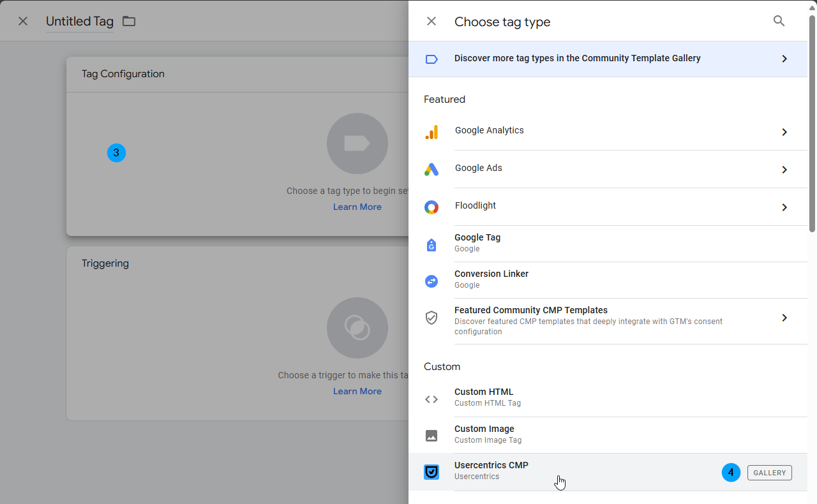Select the Custom Image tag type
Image resolution: width=817 pixels, height=504 pixels.
pos(608,436)
